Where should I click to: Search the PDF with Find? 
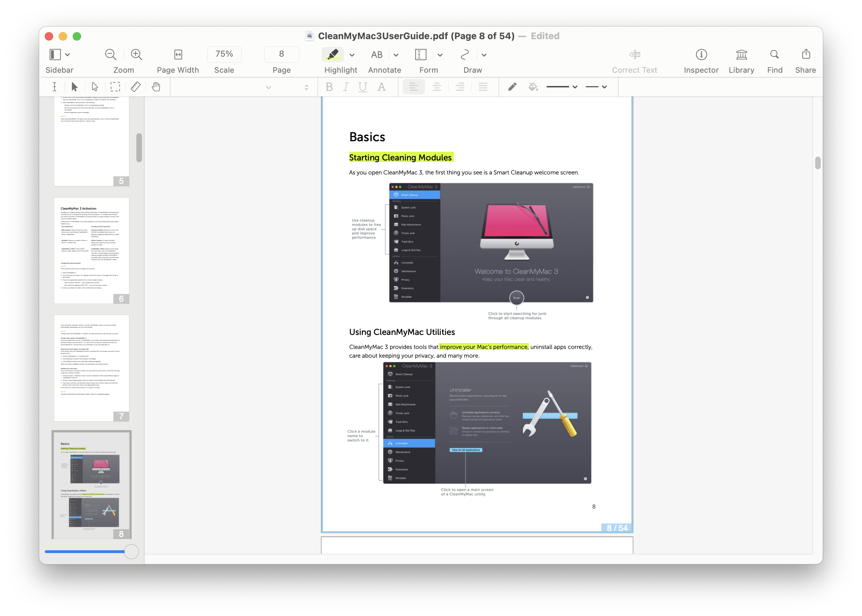click(774, 55)
